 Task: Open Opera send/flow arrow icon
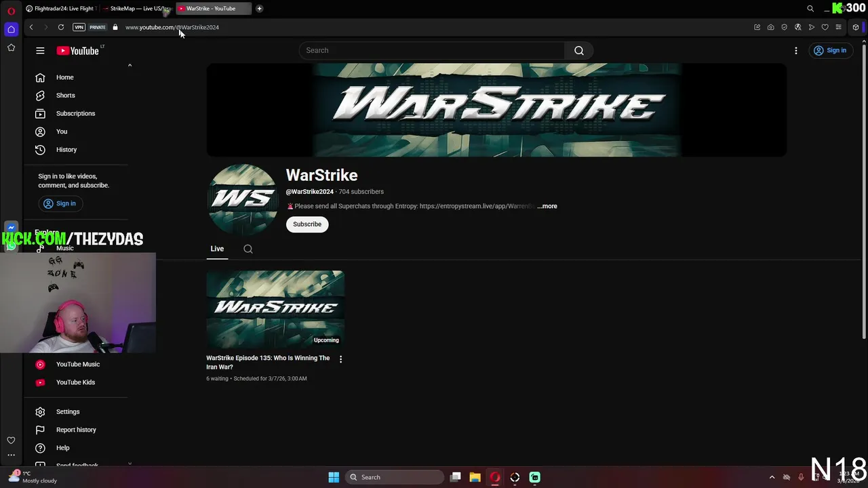(x=812, y=27)
